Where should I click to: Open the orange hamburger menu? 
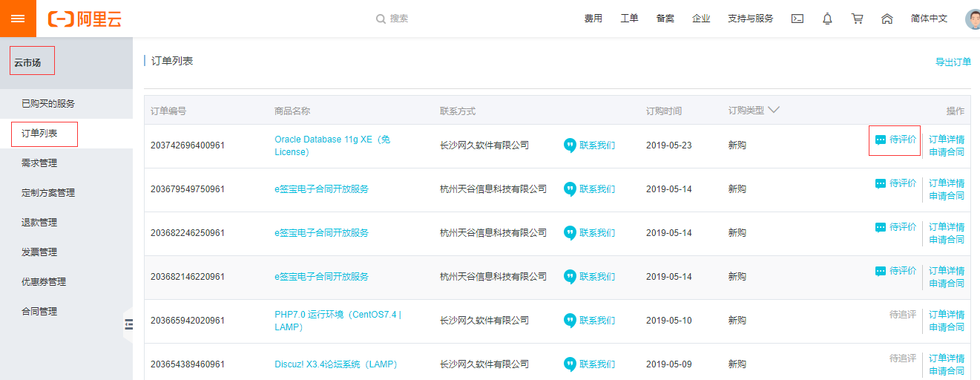click(x=18, y=19)
